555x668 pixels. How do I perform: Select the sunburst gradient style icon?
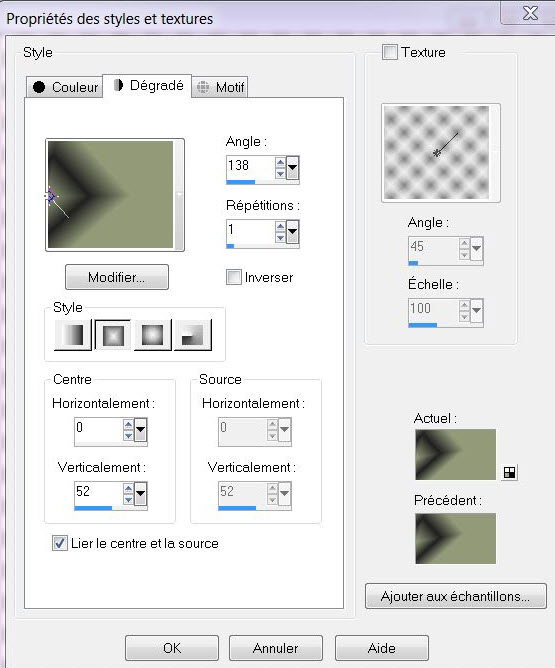[x=152, y=335]
